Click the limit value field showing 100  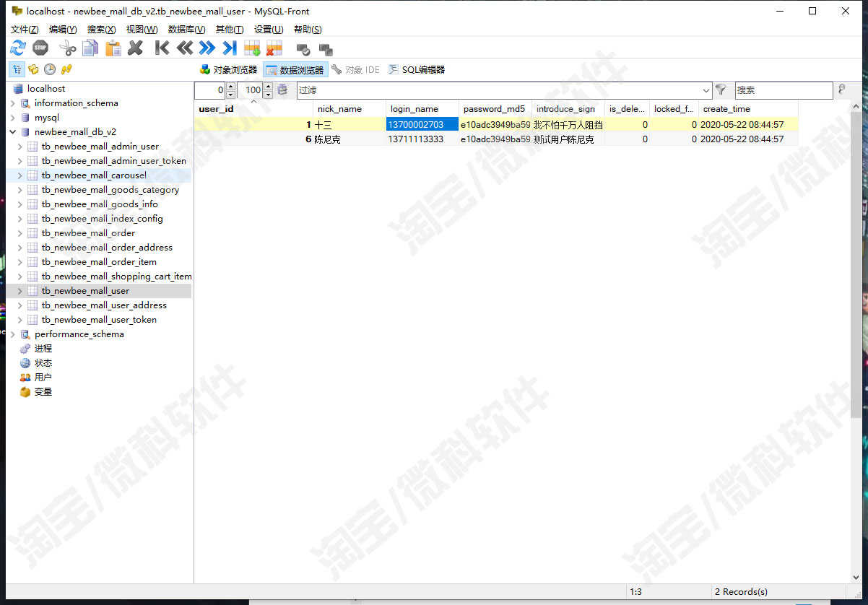[x=250, y=90]
